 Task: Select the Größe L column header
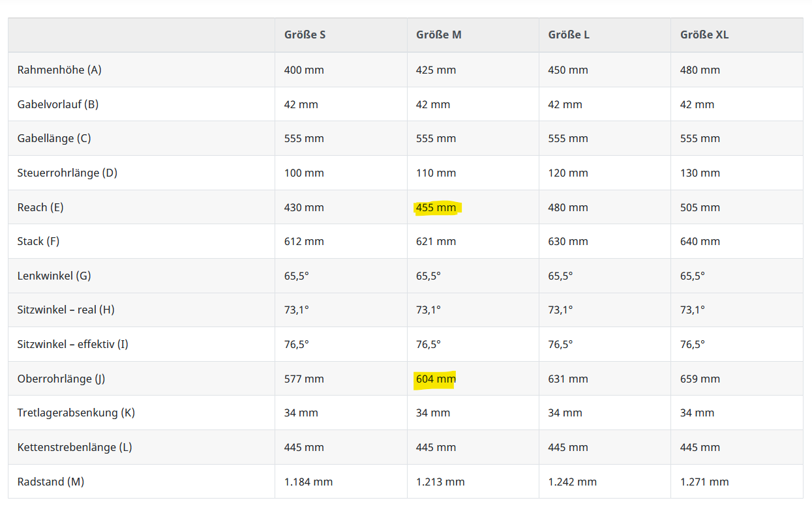[569, 35]
